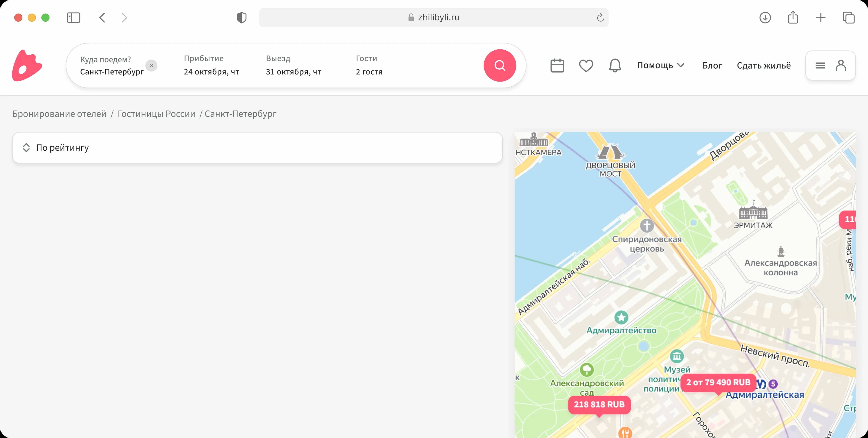Open the Гости guests selector
Image resolution: width=868 pixels, height=438 pixels.
pyautogui.click(x=369, y=65)
